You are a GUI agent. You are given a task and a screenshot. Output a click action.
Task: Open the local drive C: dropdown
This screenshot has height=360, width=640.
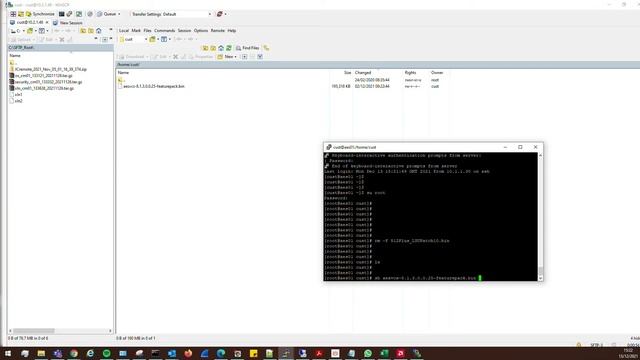(x=23, y=31)
